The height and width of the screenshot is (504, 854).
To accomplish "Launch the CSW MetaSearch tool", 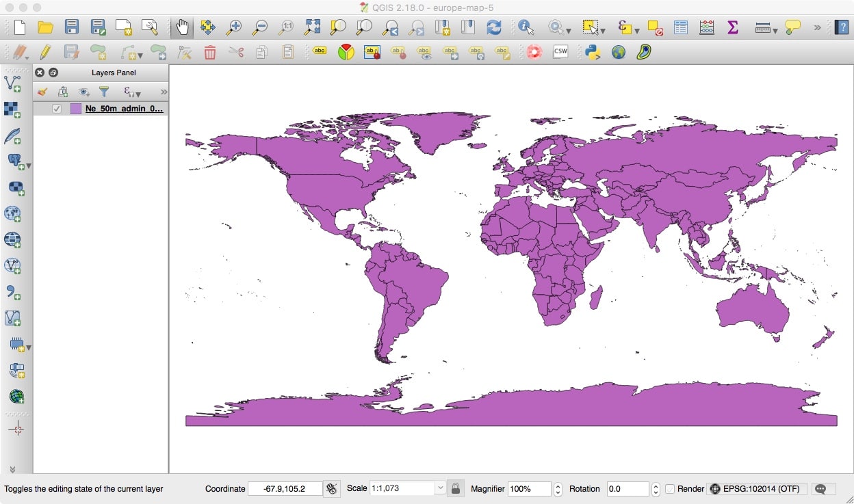I will point(560,51).
